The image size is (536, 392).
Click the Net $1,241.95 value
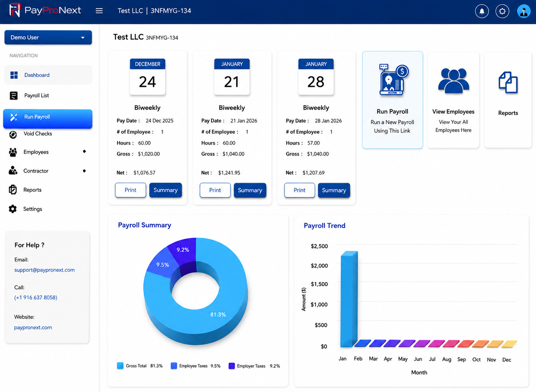229,173
